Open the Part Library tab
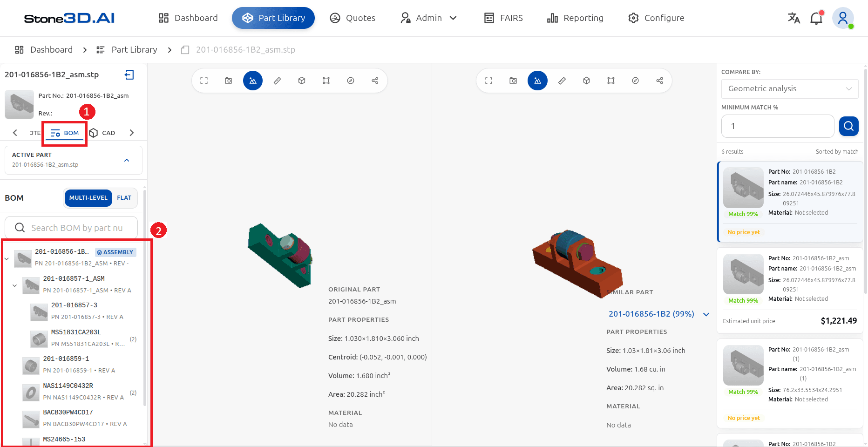This screenshot has width=868, height=447. tap(273, 18)
